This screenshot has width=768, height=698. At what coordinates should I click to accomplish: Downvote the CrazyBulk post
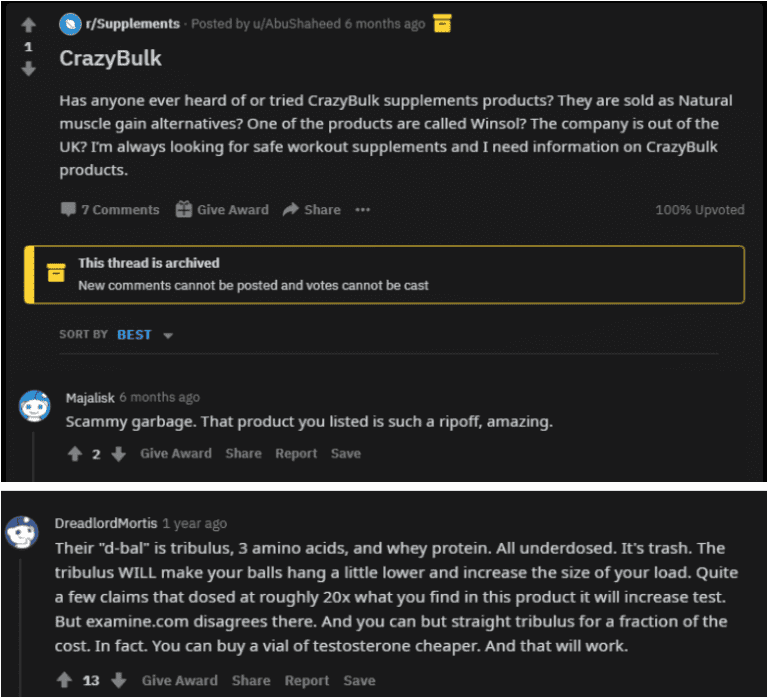pos(28,69)
